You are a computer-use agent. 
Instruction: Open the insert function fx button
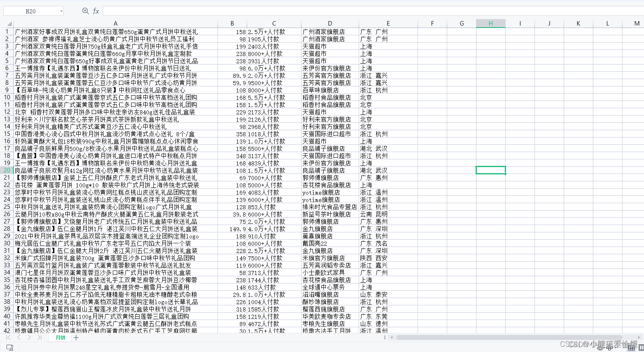coord(96,11)
